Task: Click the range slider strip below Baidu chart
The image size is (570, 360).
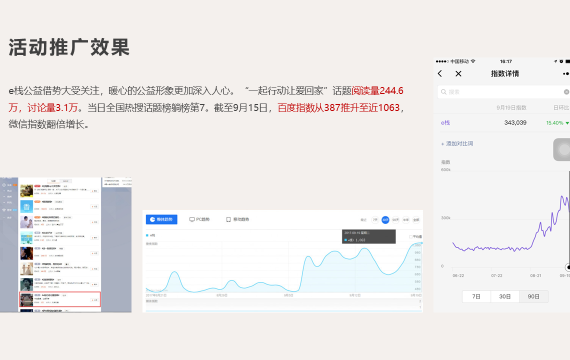Action: point(284,304)
